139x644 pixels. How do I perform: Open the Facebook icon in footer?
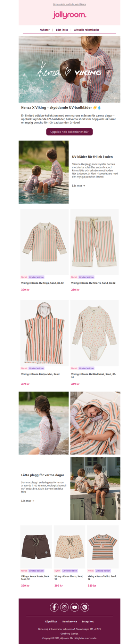tap(54, 607)
